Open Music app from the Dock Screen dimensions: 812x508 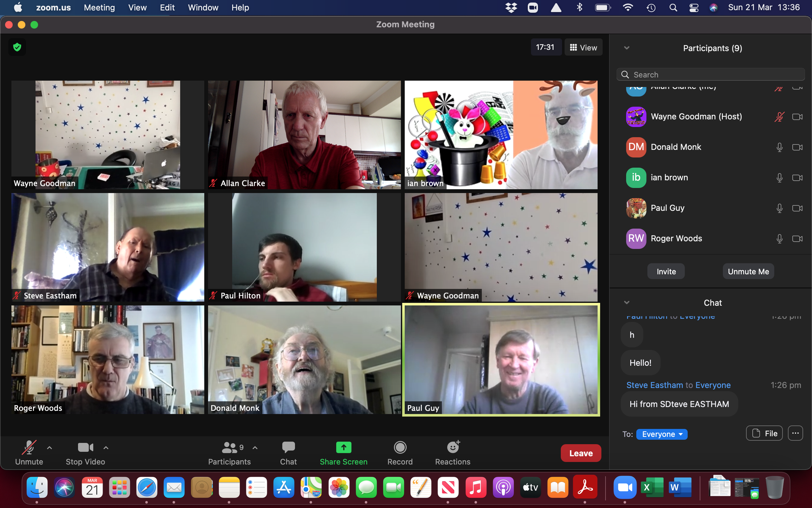pos(476,487)
